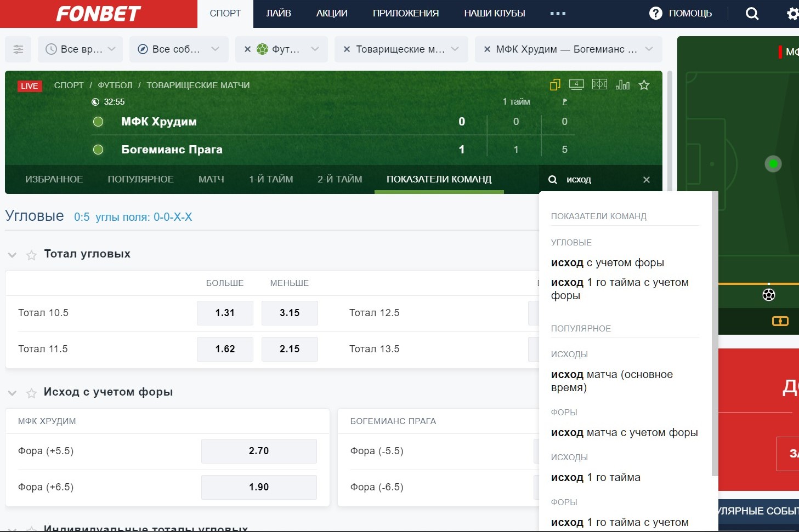Collapse the Тотал угловых section

pyautogui.click(x=12, y=255)
